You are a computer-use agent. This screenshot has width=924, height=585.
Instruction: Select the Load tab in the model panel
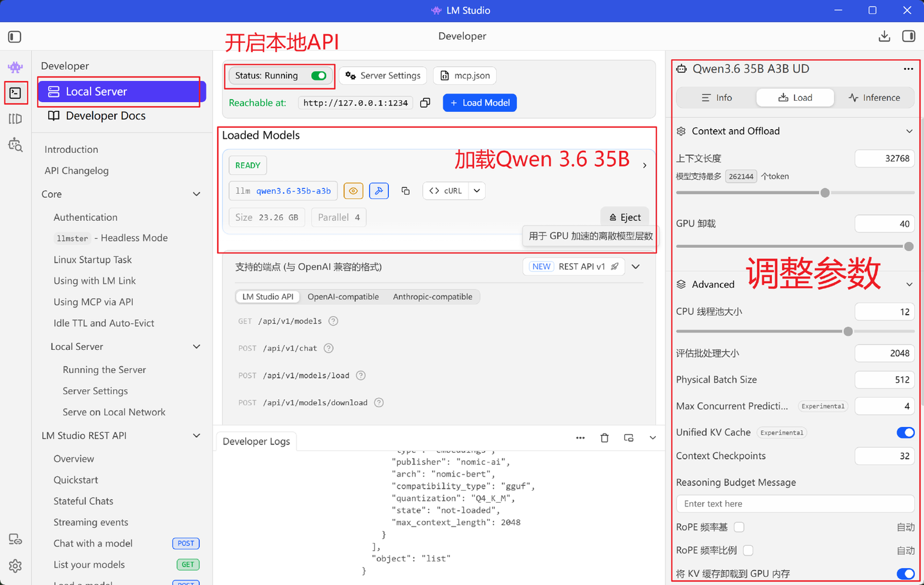[x=795, y=98]
